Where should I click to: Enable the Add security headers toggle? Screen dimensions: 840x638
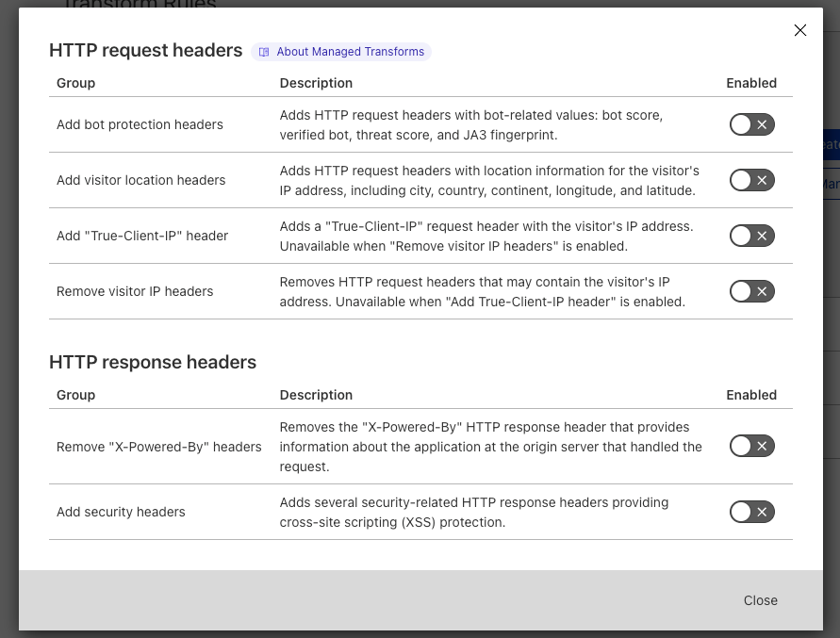coord(751,512)
